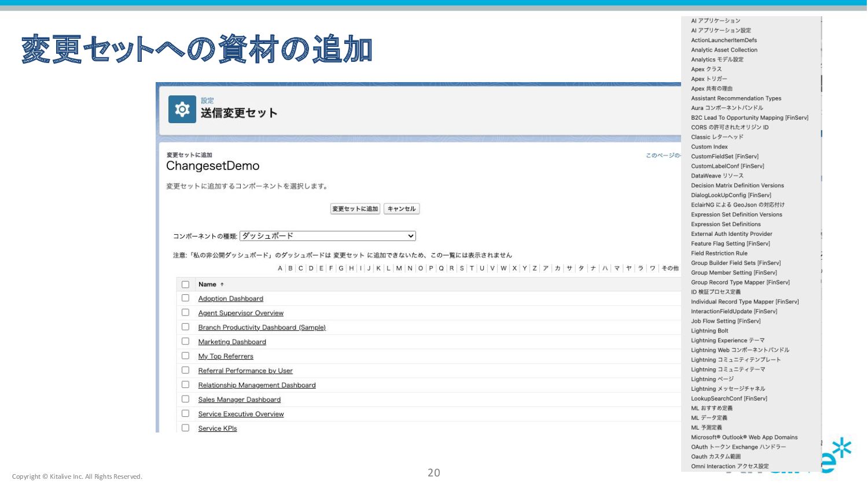Click the このページの help link

[663, 156]
